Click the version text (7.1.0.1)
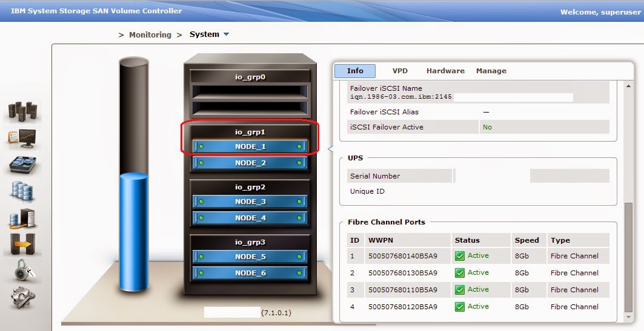This screenshot has width=644, height=331. click(276, 312)
